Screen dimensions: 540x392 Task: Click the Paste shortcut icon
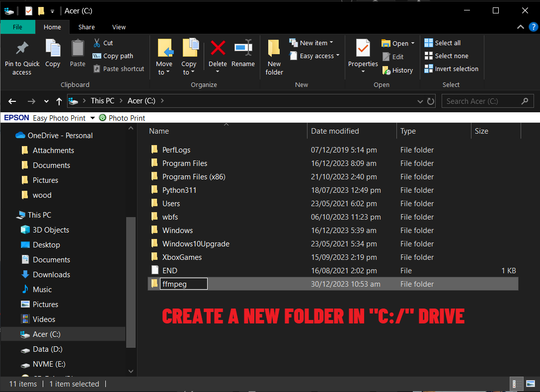[119, 69]
